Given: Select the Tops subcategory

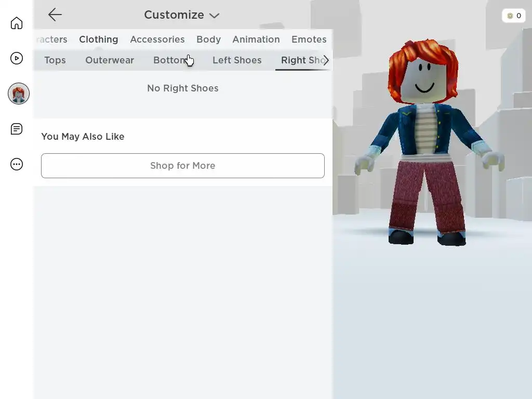Looking at the screenshot, I should 55,60.
